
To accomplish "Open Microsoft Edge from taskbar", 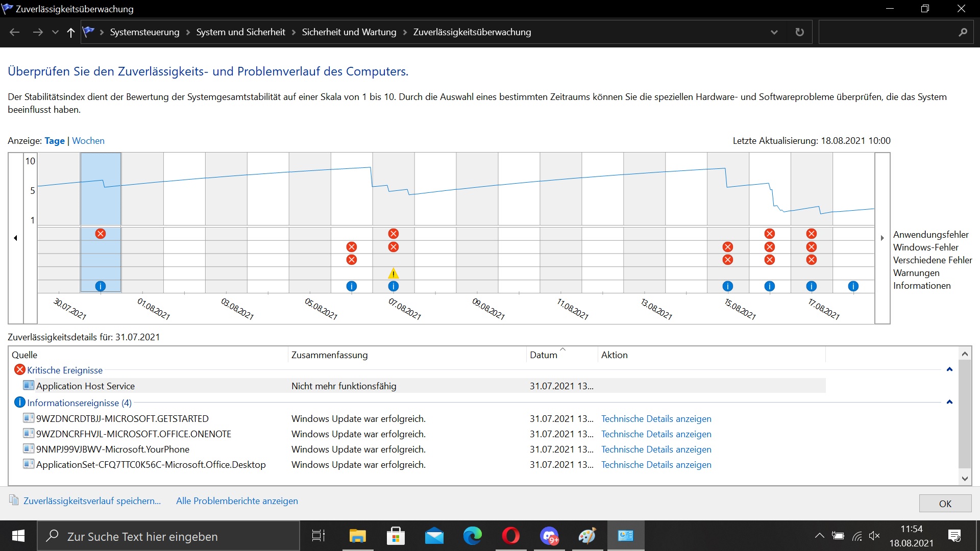I will [x=472, y=536].
